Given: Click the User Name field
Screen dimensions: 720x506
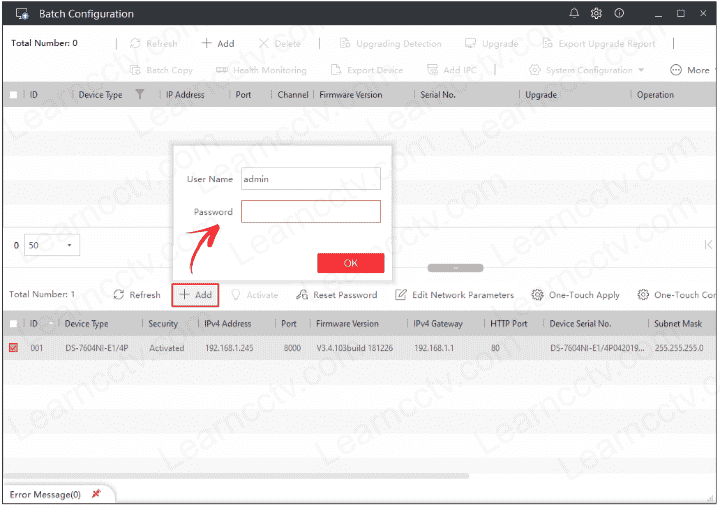Looking at the screenshot, I should 311,179.
